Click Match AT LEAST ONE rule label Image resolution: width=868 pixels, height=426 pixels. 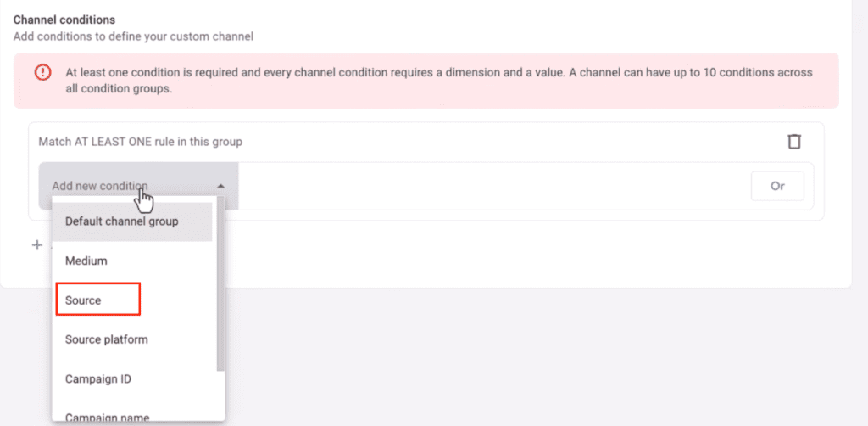(141, 142)
